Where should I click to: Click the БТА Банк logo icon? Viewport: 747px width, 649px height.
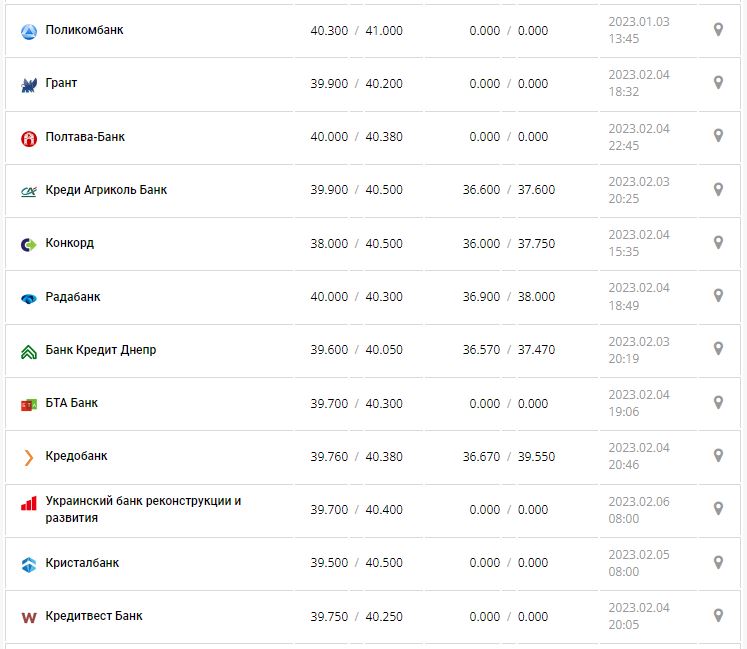pos(28,404)
